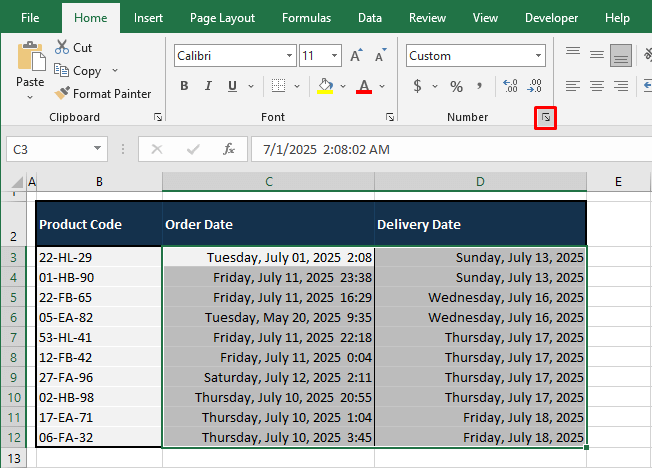
Task: Toggle Italic formatting
Action: pyautogui.click(x=208, y=86)
